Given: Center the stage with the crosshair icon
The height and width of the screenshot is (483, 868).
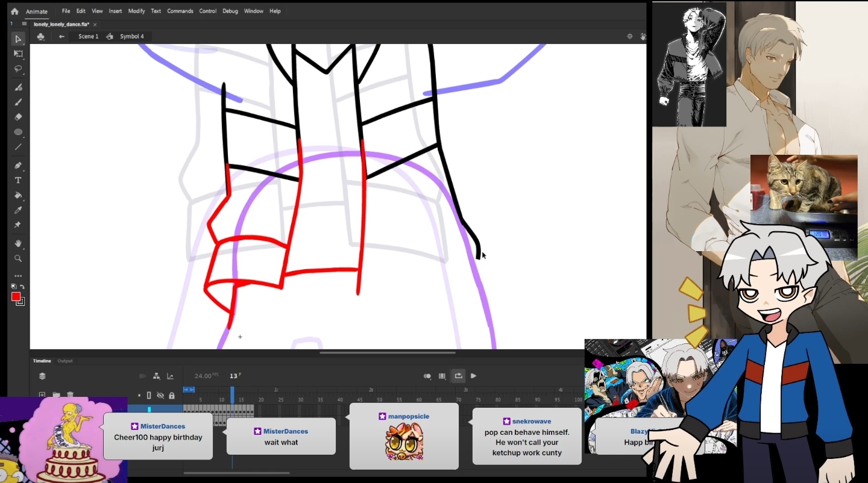Looking at the screenshot, I should (630, 37).
